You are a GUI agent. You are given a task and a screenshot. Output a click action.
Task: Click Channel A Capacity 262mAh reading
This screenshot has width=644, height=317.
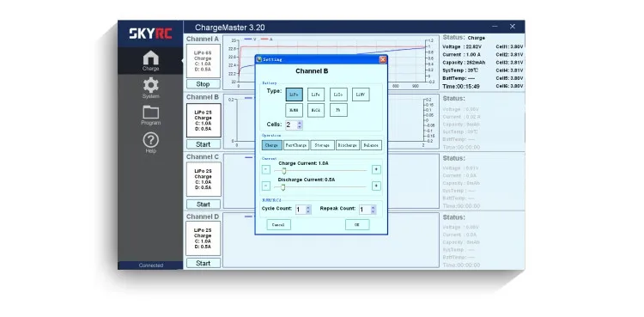coord(464,63)
